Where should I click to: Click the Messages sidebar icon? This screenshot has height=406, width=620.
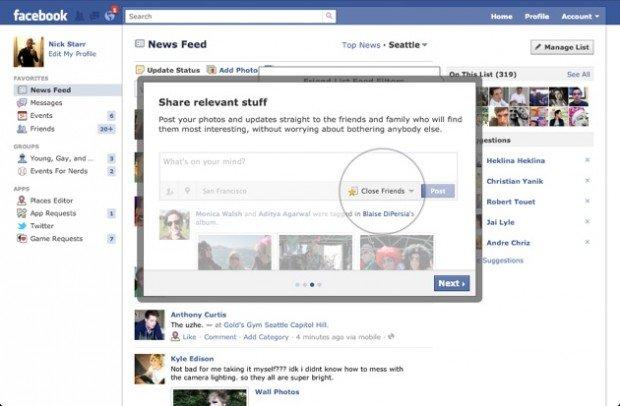22,103
